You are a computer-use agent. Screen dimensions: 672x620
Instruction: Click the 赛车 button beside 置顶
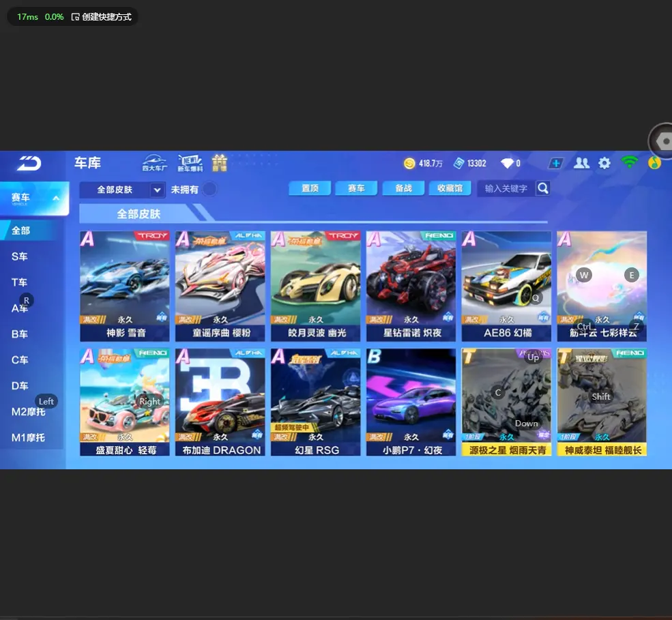356,188
